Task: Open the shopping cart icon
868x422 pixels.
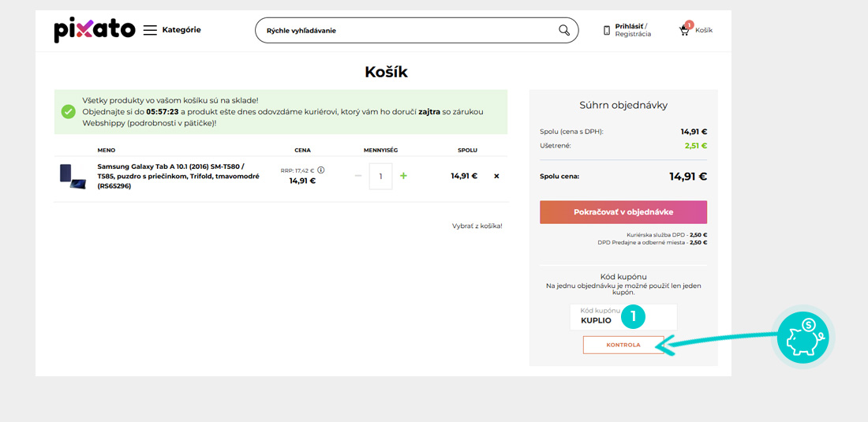Action: pos(685,31)
